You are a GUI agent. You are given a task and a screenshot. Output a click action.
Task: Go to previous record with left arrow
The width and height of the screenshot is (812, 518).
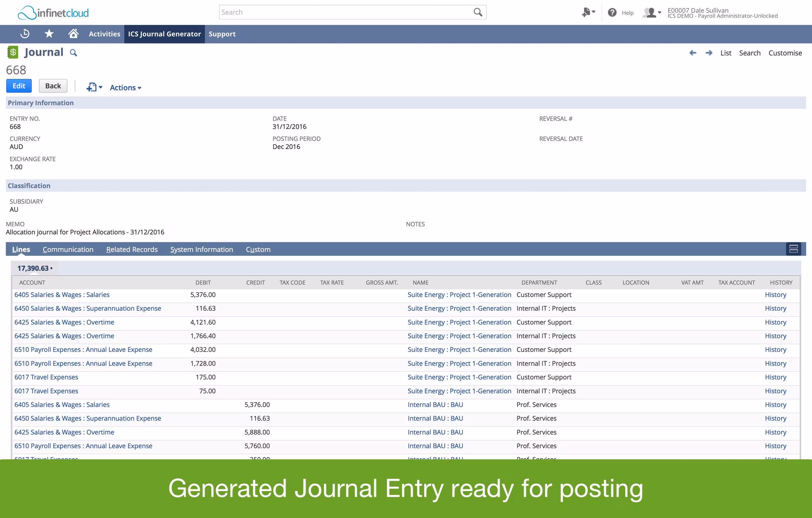[x=693, y=53]
